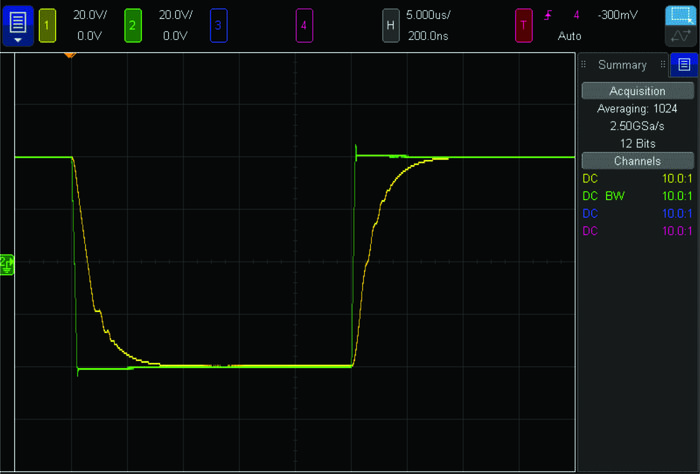Image resolution: width=700 pixels, height=474 pixels.
Task: Open channel 1 20.0V/ scale value
Action: (90, 15)
